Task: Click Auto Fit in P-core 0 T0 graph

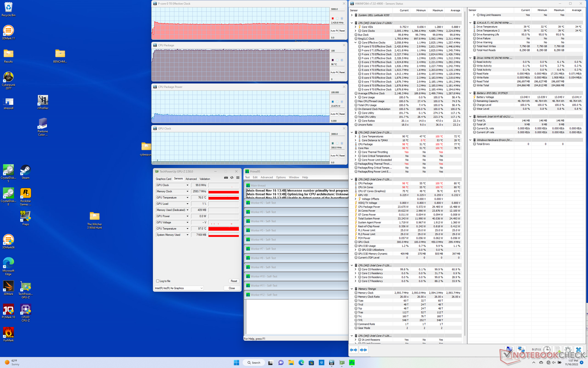Action: (334, 31)
